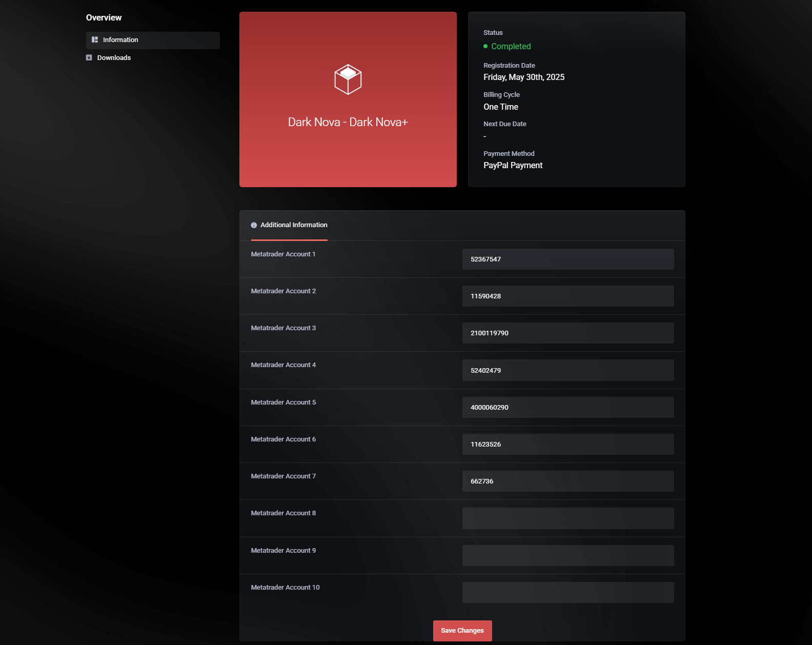The height and width of the screenshot is (645, 812).
Task: Focus the Metatrader Account 1 input field
Action: point(567,259)
